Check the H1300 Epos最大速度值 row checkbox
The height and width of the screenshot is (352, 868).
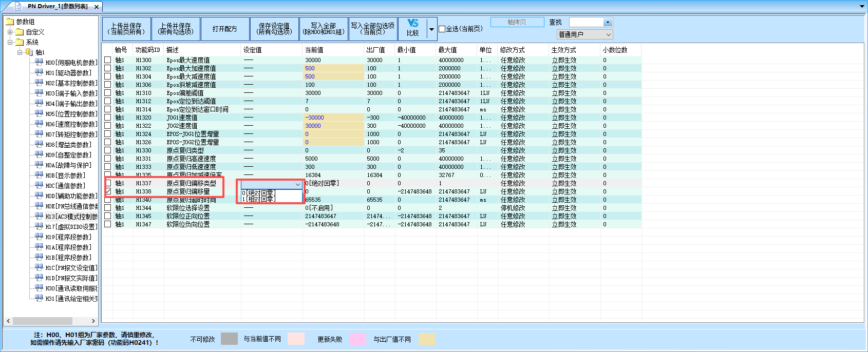coord(108,60)
